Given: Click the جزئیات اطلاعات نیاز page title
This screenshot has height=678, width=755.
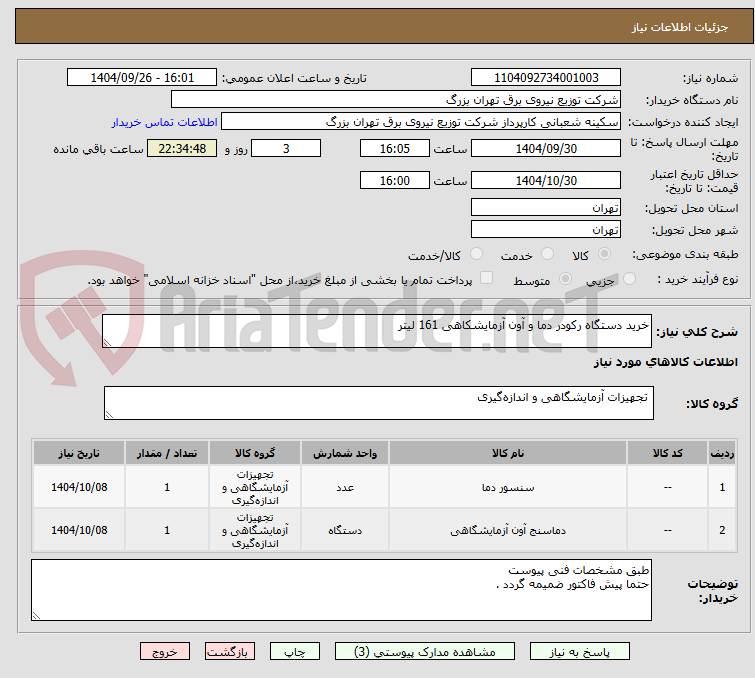Looking at the screenshot, I should tap(680, 27).
